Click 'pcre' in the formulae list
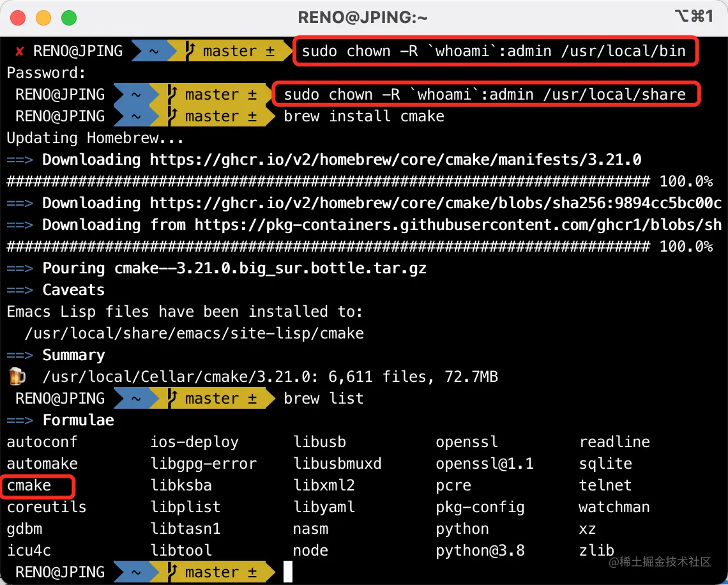Screen dimensions: 728x585 (453, 485)
